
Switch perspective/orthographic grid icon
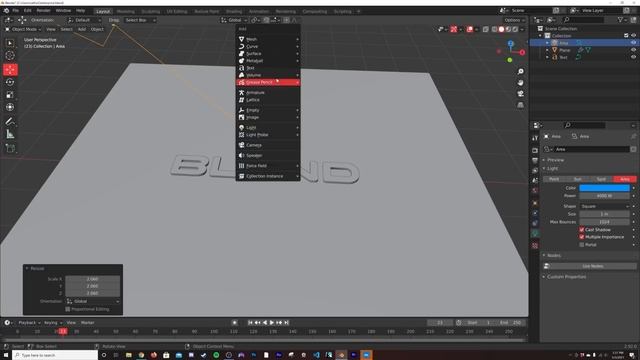(x=520, y=105)
